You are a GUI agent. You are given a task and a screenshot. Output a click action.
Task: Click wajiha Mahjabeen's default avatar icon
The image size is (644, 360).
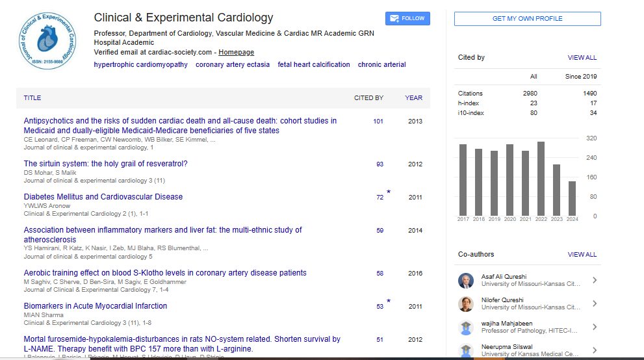pyautogui.click(x=466, y=327)
